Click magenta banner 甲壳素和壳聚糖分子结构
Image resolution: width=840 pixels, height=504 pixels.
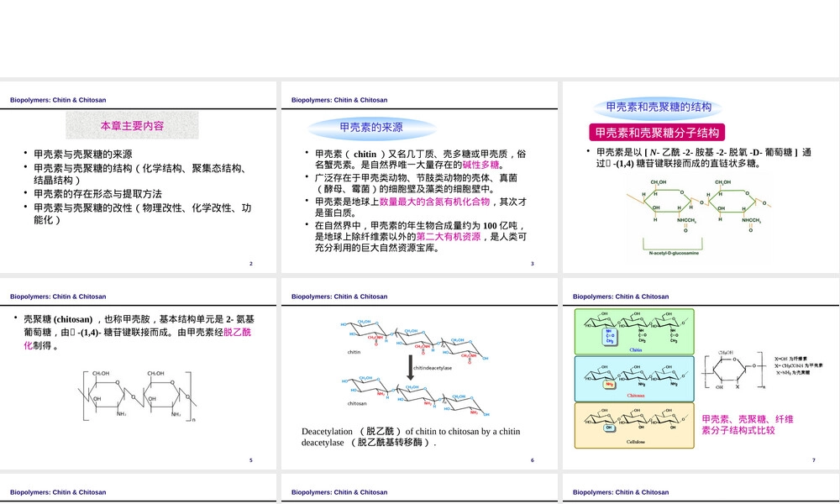click(657, 132)
